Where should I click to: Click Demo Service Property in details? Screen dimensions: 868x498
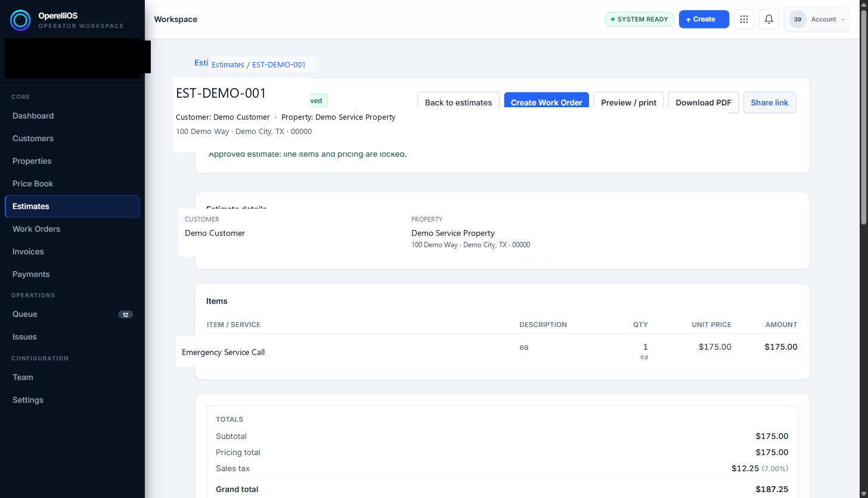(x=453, y=233)
